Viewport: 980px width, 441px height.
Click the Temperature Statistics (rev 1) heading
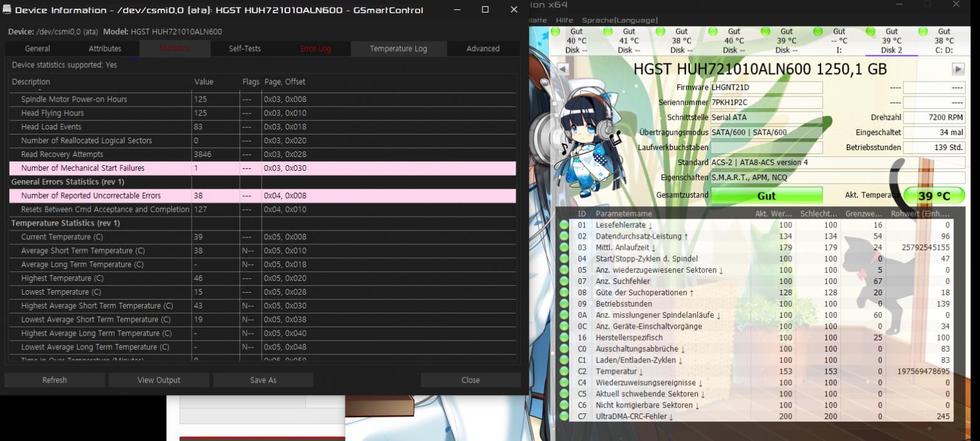point(65,224)
